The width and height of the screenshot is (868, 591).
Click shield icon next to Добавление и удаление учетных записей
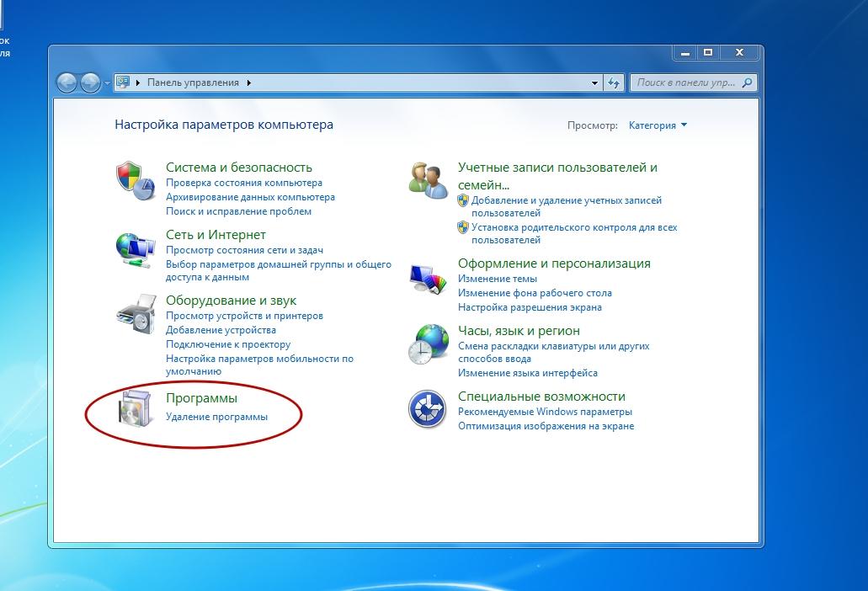click(x=463, y=200)
